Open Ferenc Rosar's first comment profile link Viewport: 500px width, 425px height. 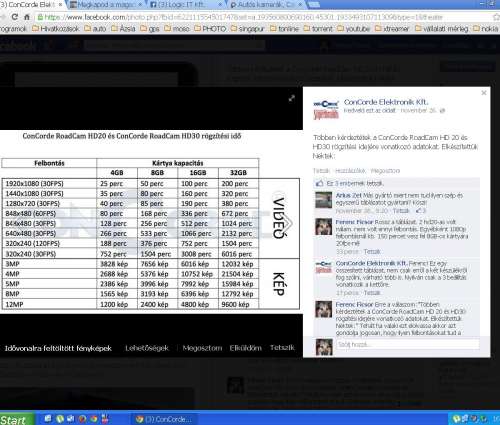354,222
